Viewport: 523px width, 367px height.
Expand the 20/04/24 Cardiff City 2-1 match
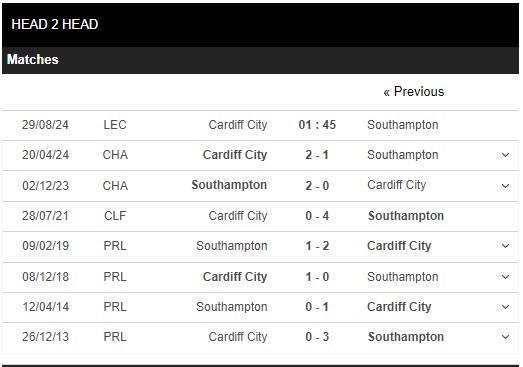(505, 155)
